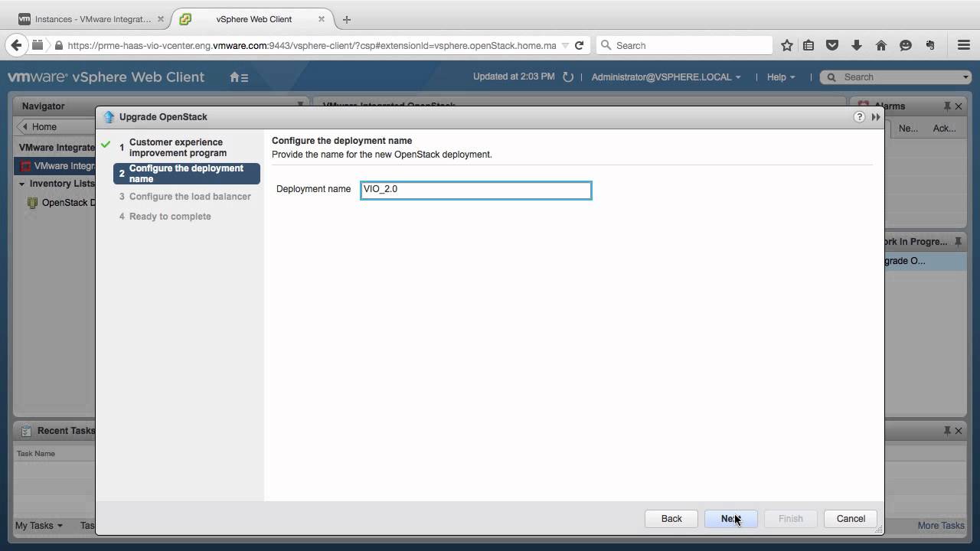The image size is (980, 551).
Task: Open the My Tasks filter dropdown
Action: tap(39, 526)
